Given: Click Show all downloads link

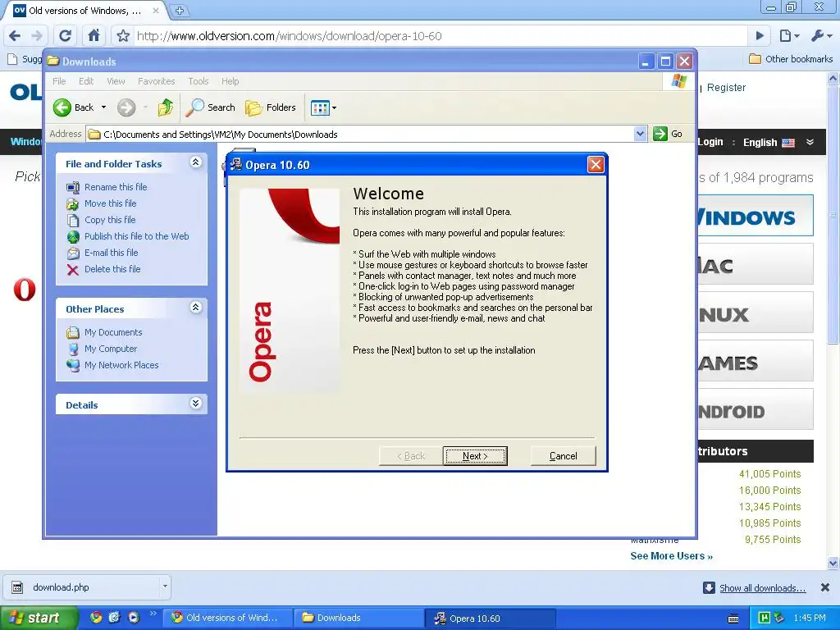Looking at the screenshot, I should 762,588.
